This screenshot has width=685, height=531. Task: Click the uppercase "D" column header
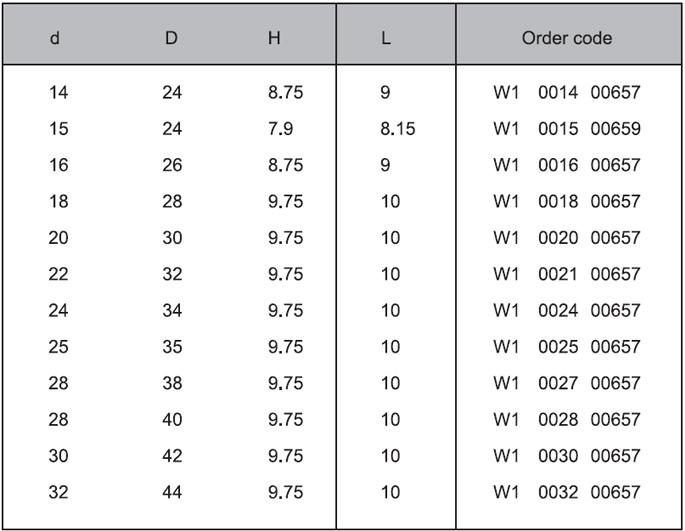point(171,38)
